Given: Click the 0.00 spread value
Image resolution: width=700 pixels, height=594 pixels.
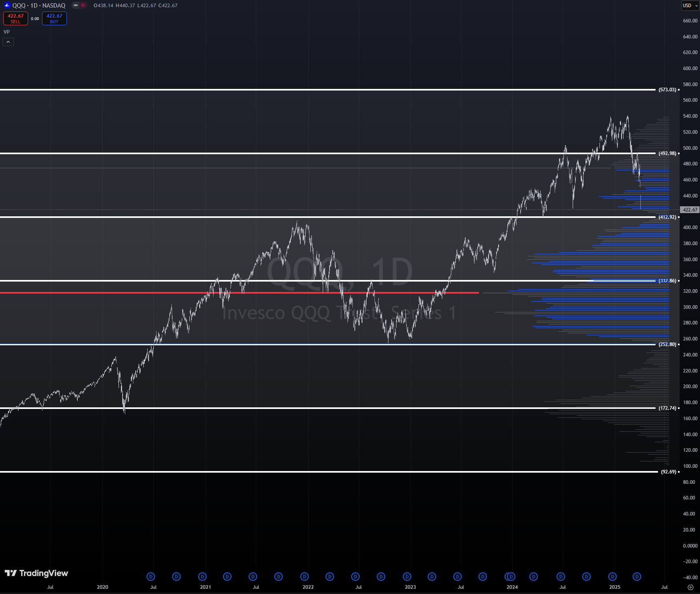Looking at the screenshot, I should pyautogui.click(x=35, y=19).
